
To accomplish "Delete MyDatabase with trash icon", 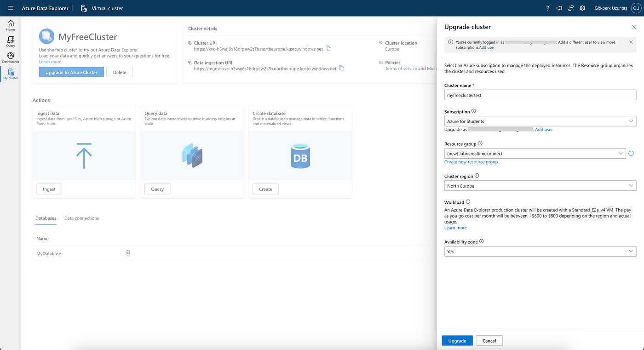I will click(x=128, y=253).
